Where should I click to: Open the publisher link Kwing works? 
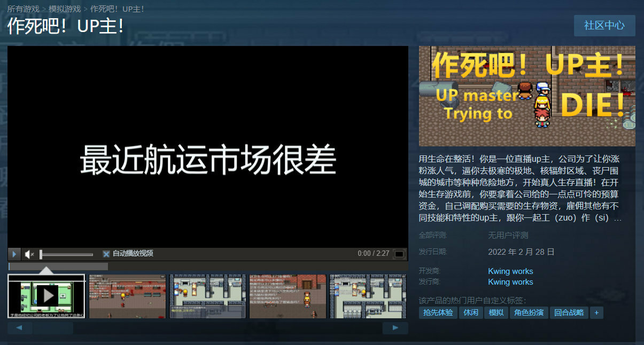tap(510, 282)
